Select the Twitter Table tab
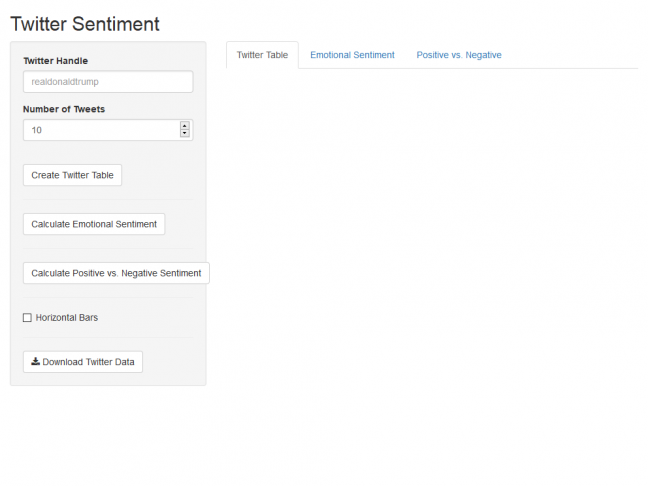 tap(262, 55)
